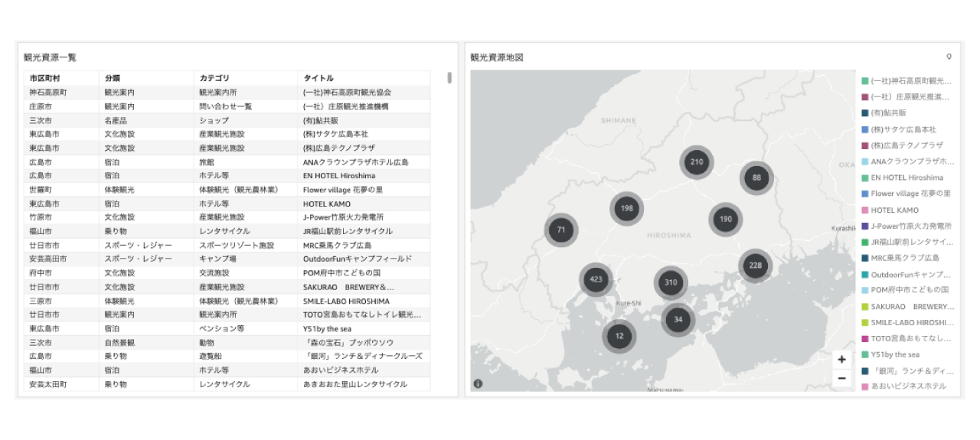Click the map zoom out minus button

(841, 379)
